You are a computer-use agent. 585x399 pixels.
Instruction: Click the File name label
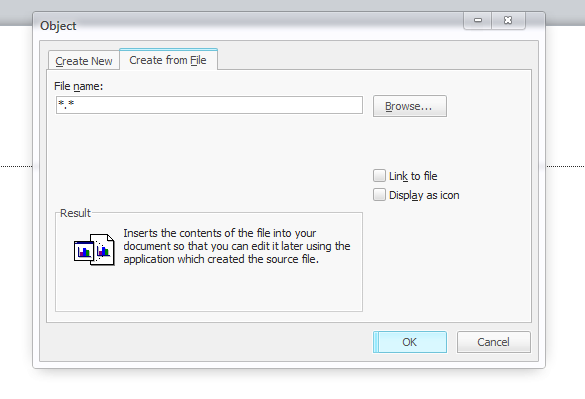pyautogui.click(x=78, y=86)
